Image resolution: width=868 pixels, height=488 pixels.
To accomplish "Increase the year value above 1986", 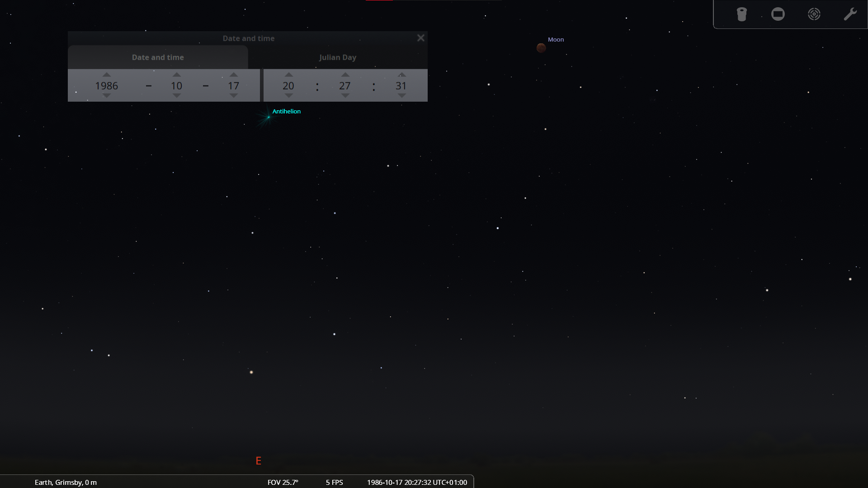I will click(x=106, y=75).
